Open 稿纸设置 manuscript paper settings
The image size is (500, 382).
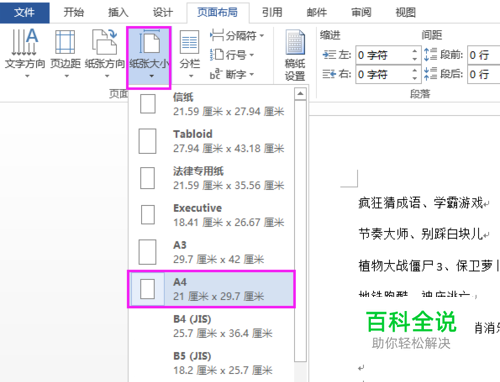click(295, 55)
